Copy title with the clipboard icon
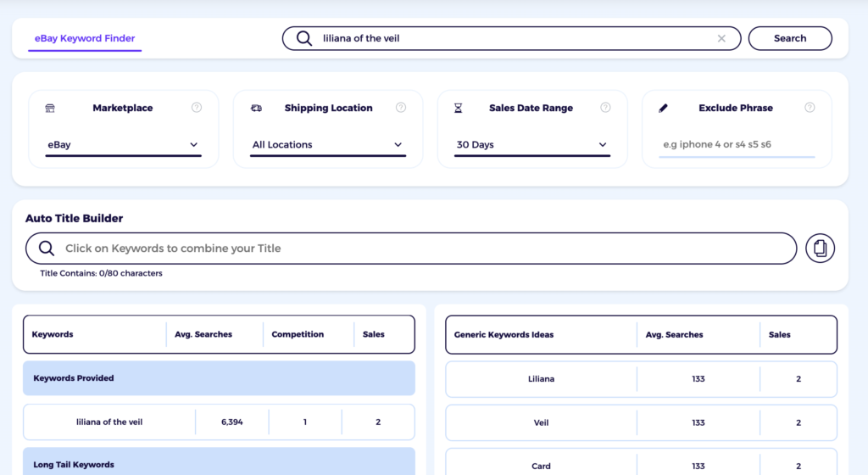 820,248
